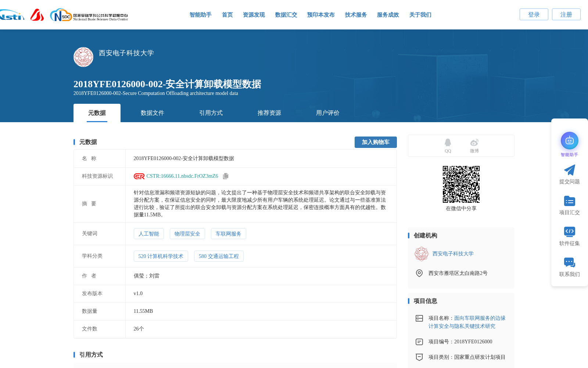The image size is (588, 368).
Task: Click 项目编号：2018YFE0126000 text
Action: [460, 342]
